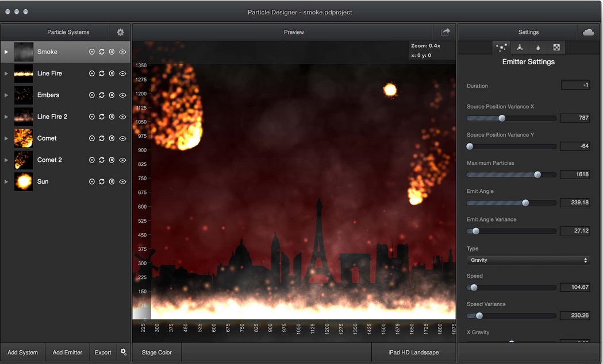
Task: Expand the Embers system row
Action: [x=6, y=95]
